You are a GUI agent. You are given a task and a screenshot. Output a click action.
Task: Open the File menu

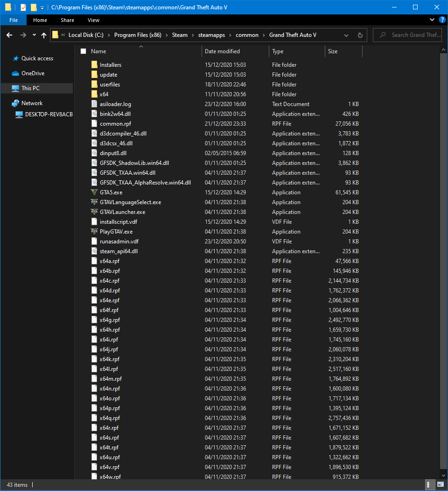14,20
